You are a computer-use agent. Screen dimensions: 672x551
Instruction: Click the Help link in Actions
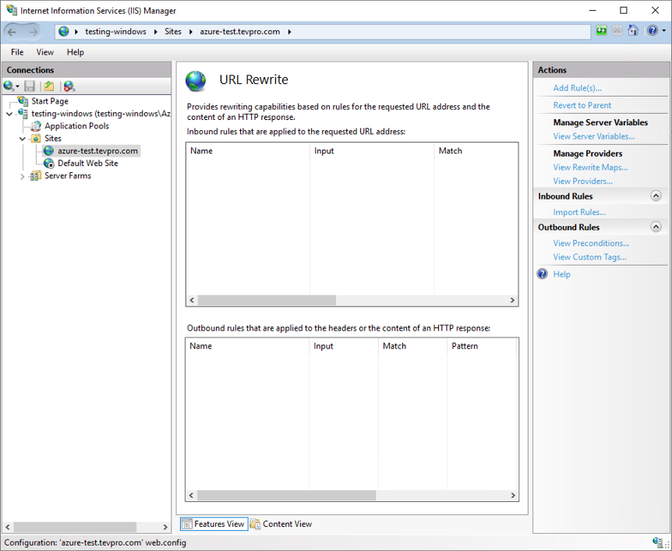[561, 274]
